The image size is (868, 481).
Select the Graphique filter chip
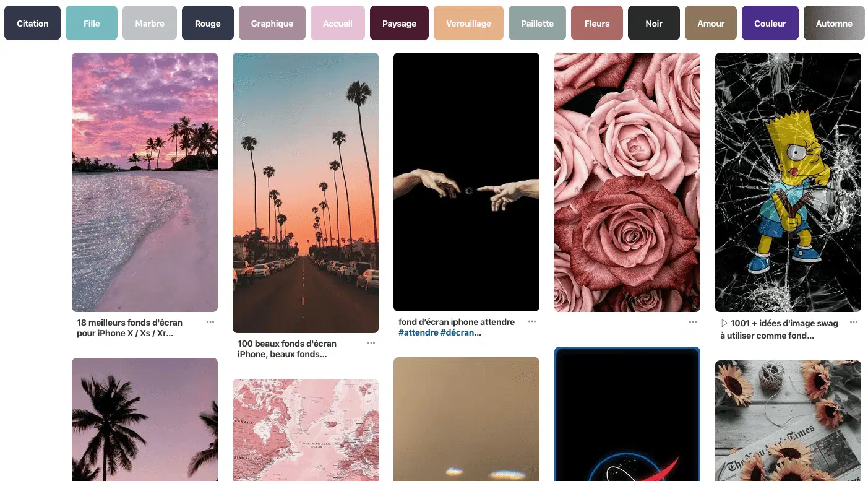coord(272,23)
